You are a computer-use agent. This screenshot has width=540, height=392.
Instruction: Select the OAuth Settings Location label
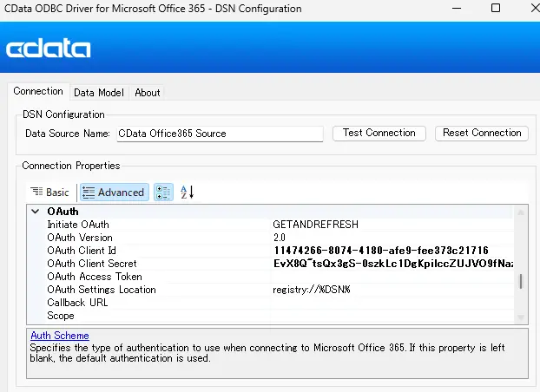coord(102,290)
